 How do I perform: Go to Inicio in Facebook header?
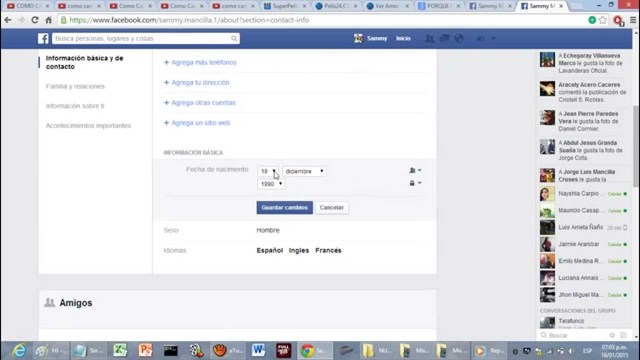point(403,38)
